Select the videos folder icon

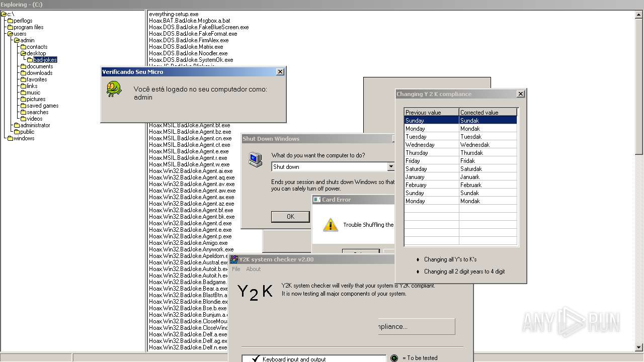coord(24,119)
